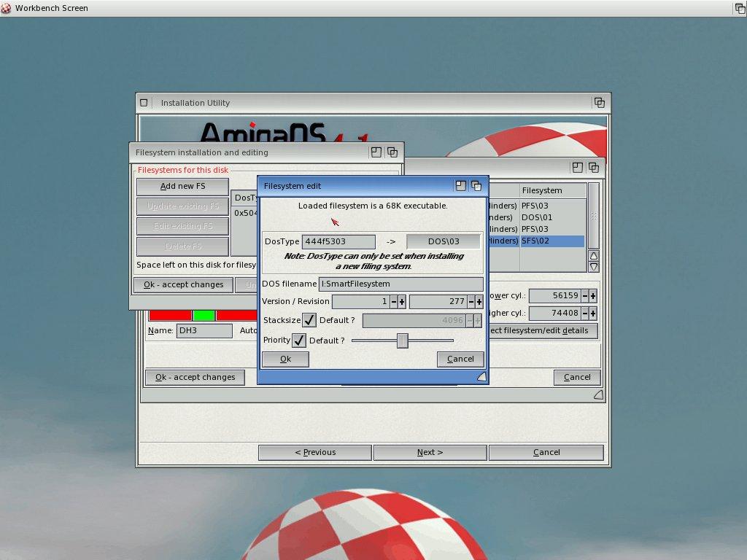Image resolution: width=747 pixels, height=560 pixels.
Task: Click the DosType field showing 444f5303
Action: point(338,241)
